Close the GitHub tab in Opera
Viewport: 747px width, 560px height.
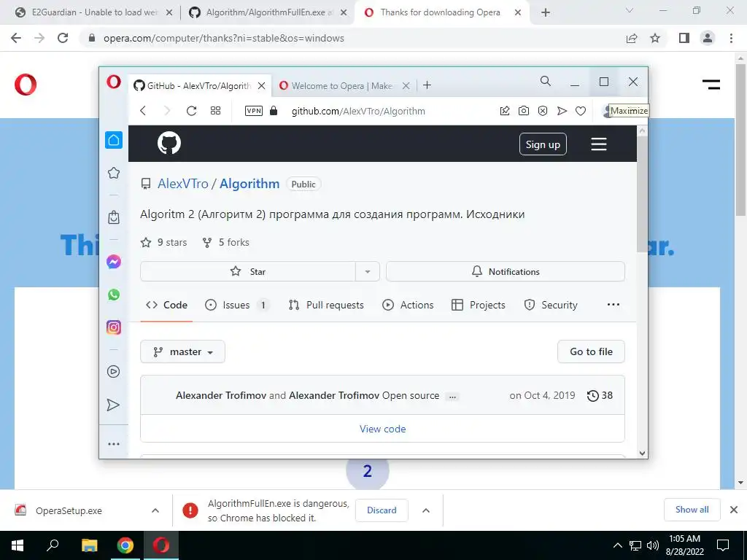262,86
